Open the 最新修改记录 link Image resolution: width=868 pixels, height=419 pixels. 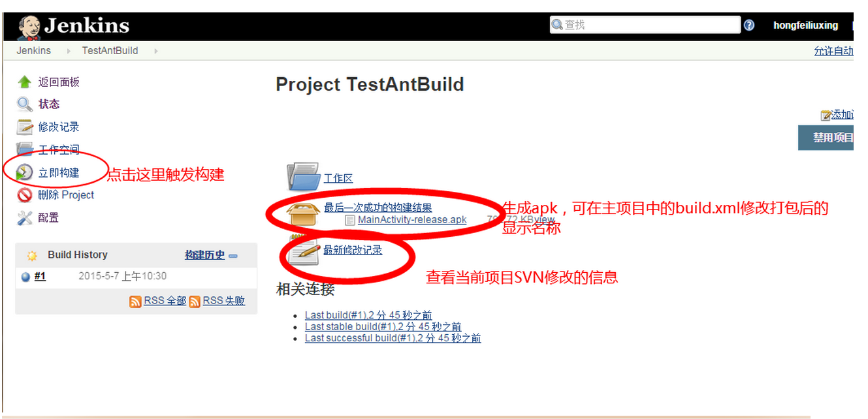pos(353,250)
